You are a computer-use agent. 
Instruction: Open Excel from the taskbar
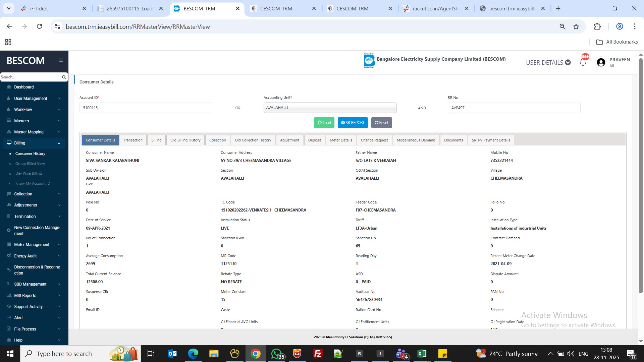[422, 354]
